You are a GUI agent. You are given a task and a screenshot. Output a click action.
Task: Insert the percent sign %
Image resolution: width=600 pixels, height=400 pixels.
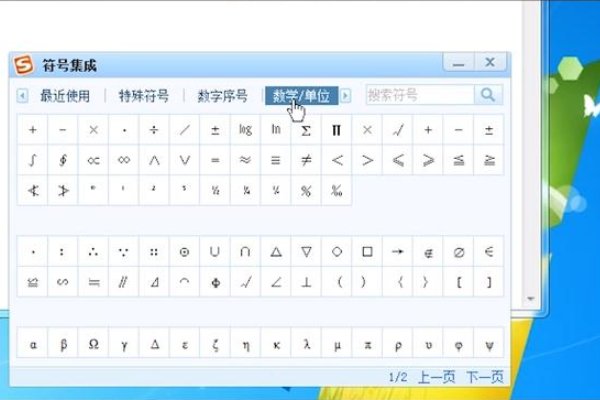[306, 191]
